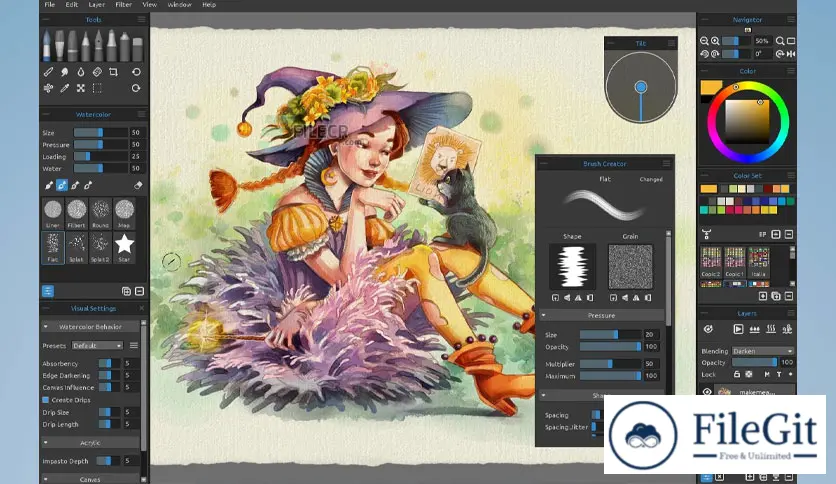Open the Color Set panel menu
The height and width of the screenshot is (484, 836).
point(791,175)
